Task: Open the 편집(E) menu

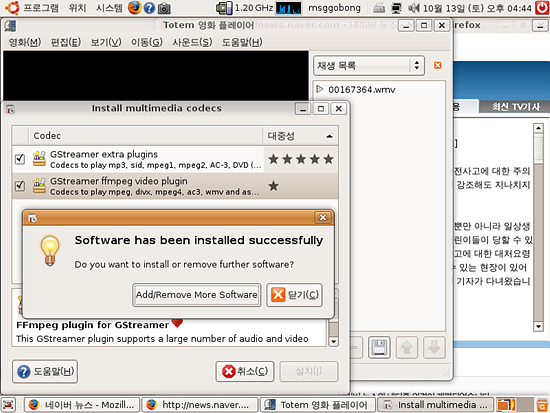Action: 66,42
